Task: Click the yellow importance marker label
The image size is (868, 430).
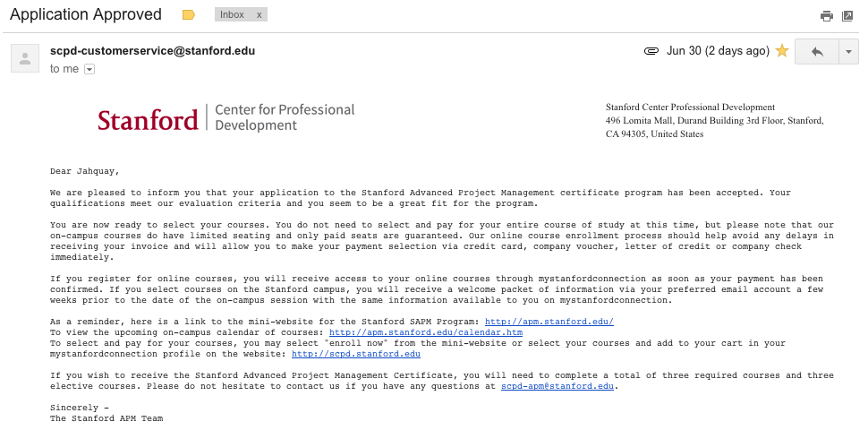Action: [x=189, y=15]
